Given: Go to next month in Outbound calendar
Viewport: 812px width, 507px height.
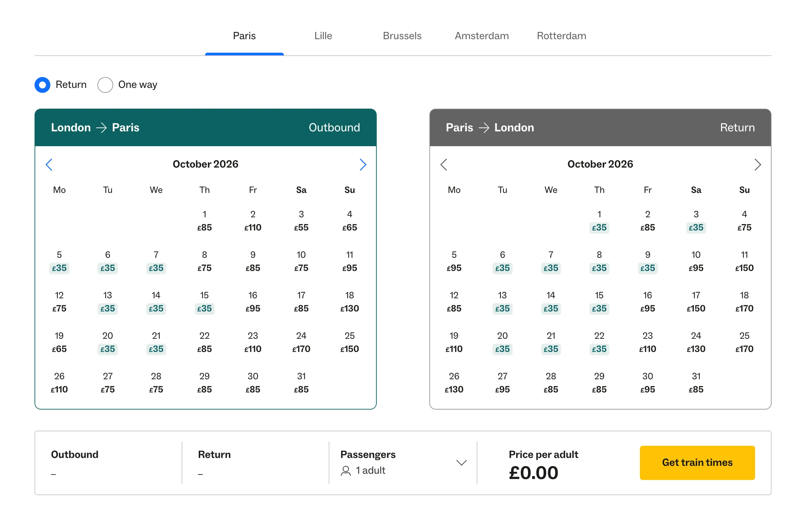Looking at the screenshot, I should (x=363, y=165).
